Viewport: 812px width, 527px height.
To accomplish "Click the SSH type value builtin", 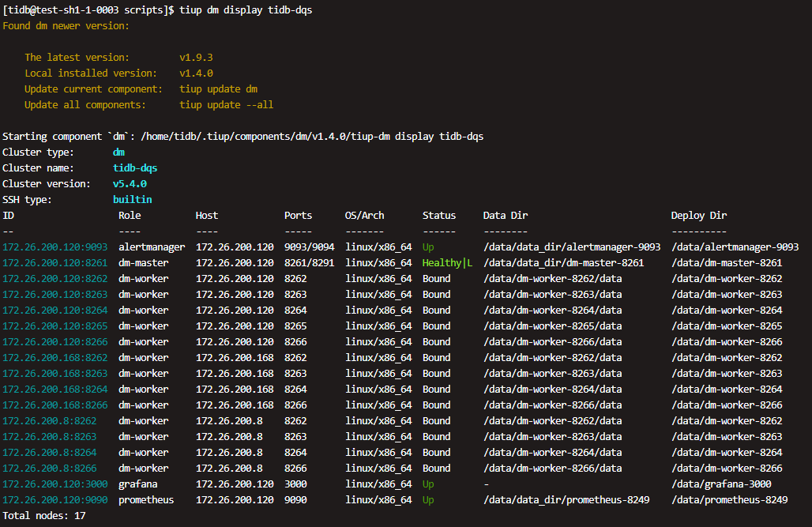I will (132, 200).
